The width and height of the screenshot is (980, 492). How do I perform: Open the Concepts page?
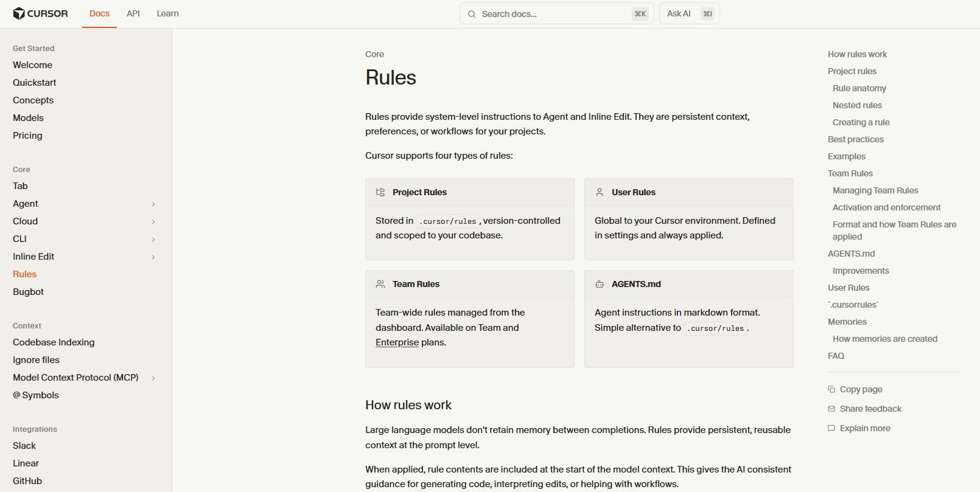(33, 100)
